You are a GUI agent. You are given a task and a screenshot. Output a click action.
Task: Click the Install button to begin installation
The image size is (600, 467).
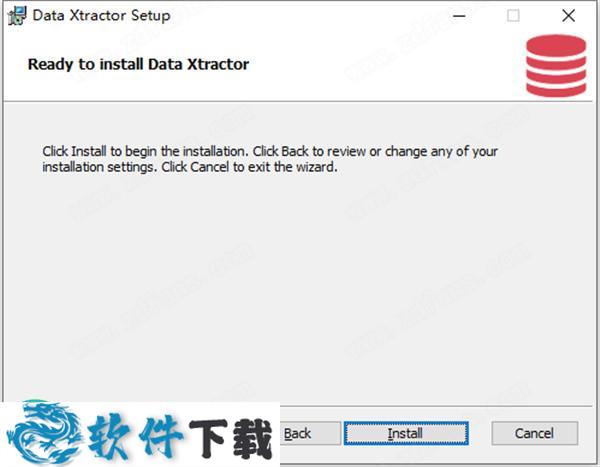[x=406, y=433]
